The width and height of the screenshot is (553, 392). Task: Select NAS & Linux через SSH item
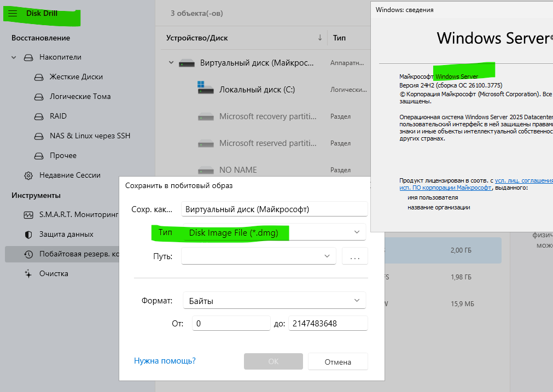(x=90, y=136)
